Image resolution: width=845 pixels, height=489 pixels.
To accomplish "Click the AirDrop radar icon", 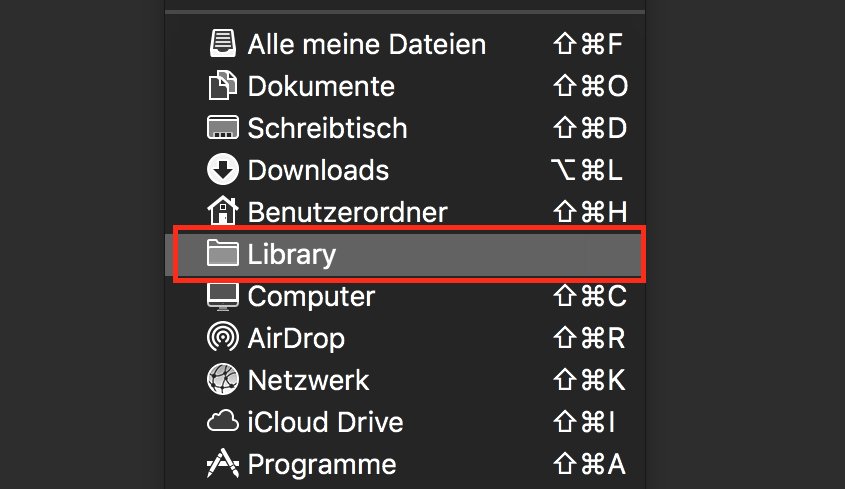I will click(x=223, y=337).
